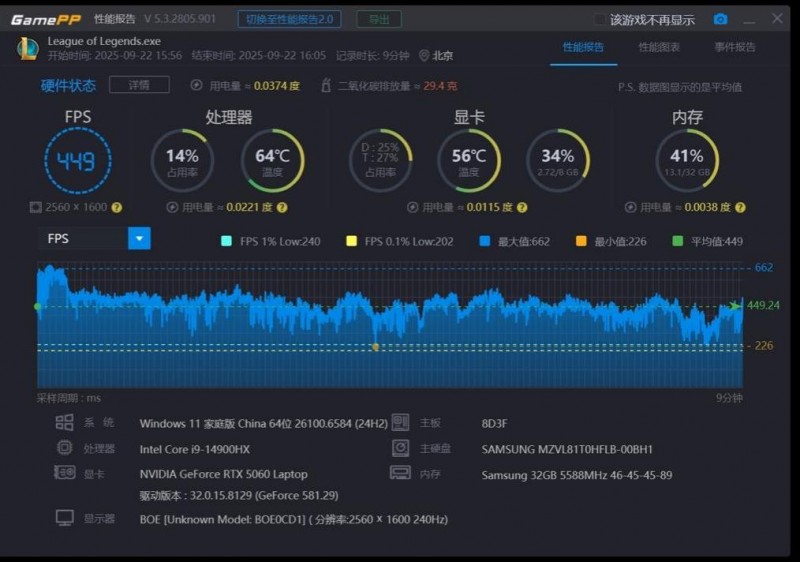Click the processor power usage help icon
The image size is (800, 562).
point(282,208)
